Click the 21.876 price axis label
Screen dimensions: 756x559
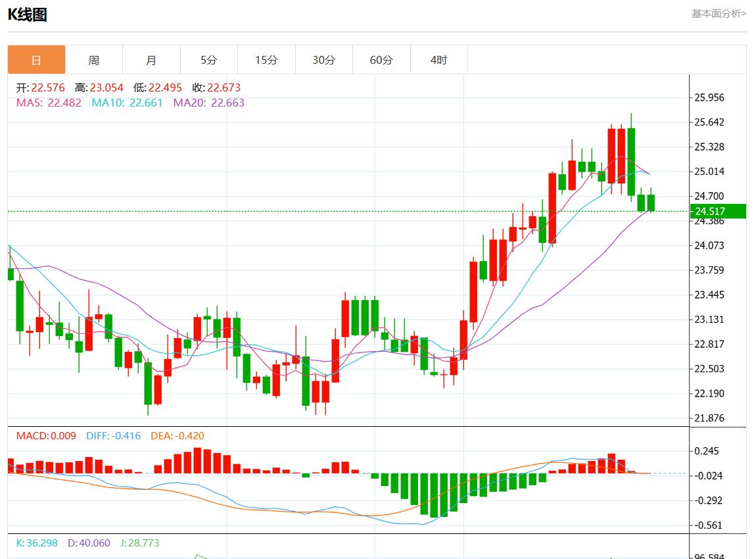pyautogui.click(x=709, y=418)
